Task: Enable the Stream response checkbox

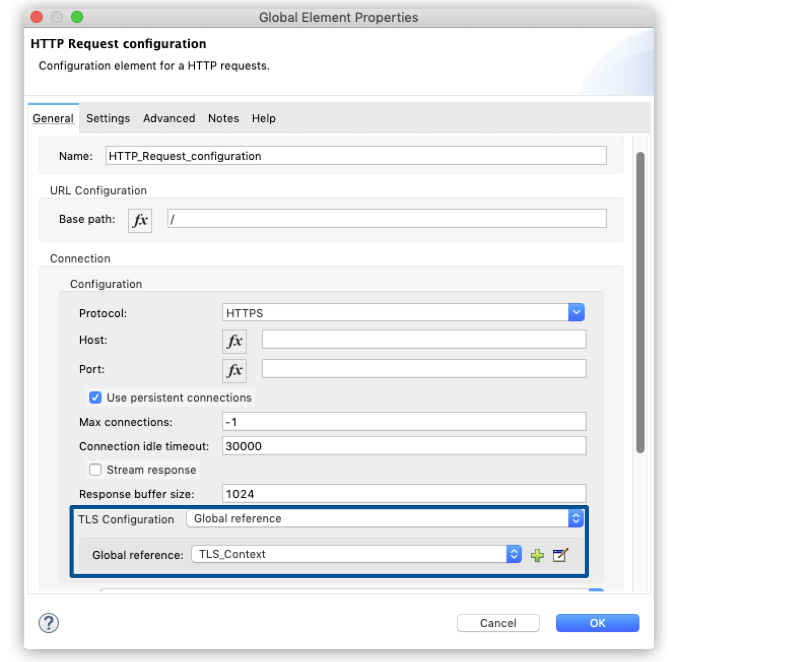Action: [95, 470]
